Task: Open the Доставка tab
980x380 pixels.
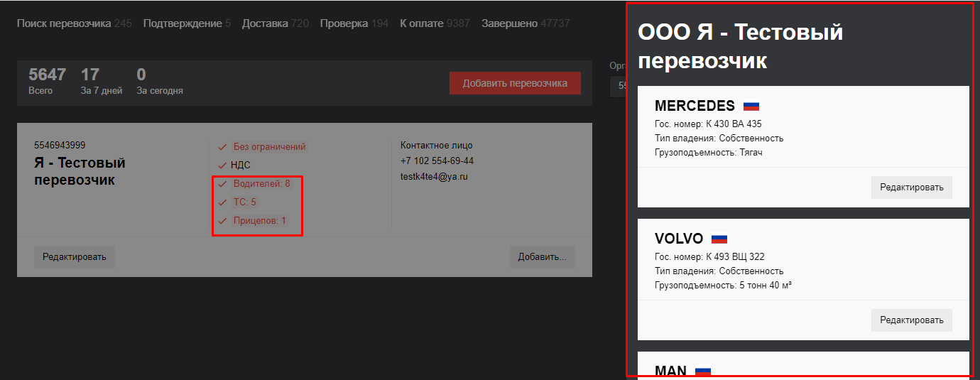Action: tap(276, 23)
